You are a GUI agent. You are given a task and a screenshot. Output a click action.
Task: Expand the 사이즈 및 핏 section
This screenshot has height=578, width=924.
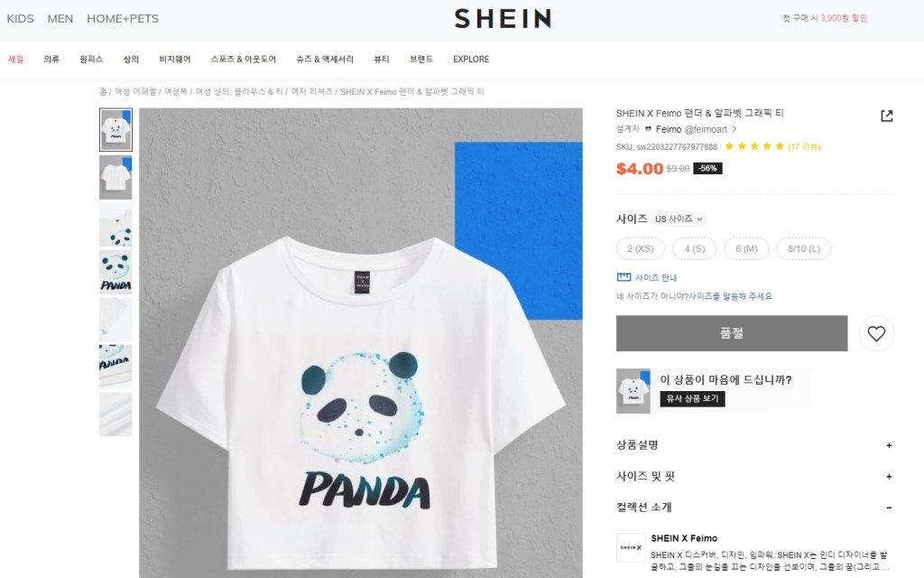coord(755,476)
